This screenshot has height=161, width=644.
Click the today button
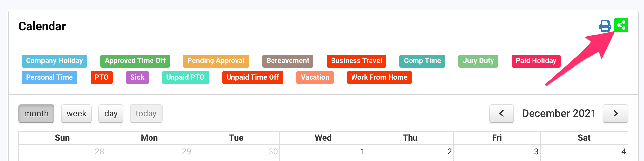146,114
